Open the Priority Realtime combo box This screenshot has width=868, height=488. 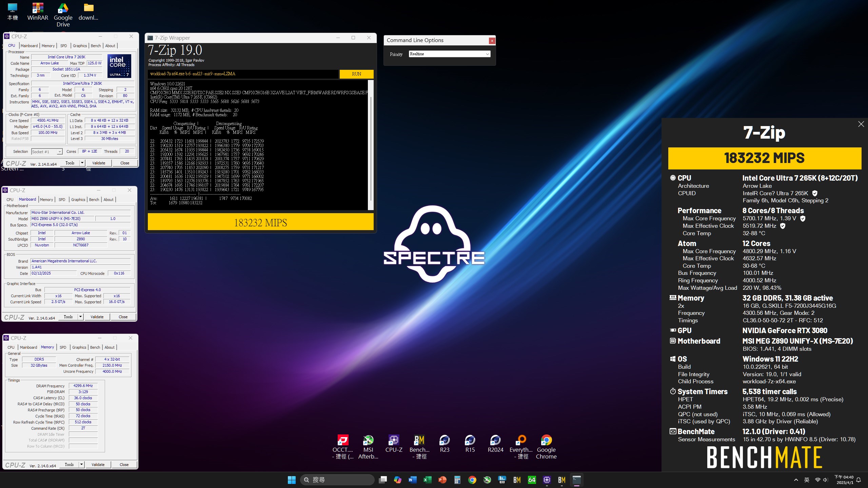pyautogui.click(x=450, y=54)
